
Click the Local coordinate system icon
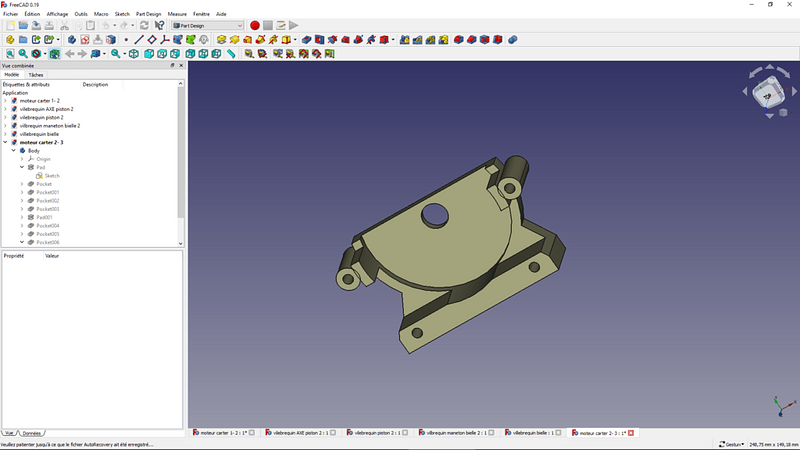[x=165, y=40]
